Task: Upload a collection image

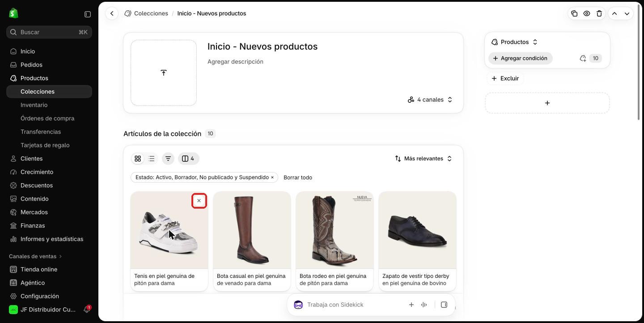Action: (164, 73)
